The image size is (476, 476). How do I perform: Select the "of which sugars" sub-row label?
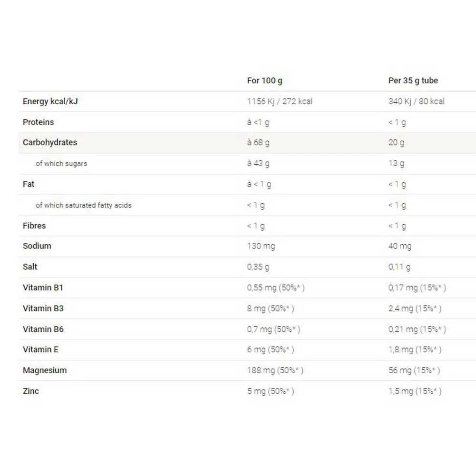click(61, 163)
